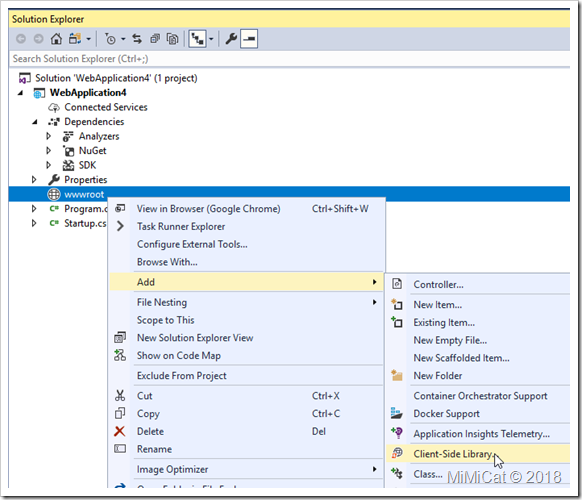Screen dimensions: 582x500
Task: Choose New Folder in the Add submenu
Action: (x=478, y=376)
